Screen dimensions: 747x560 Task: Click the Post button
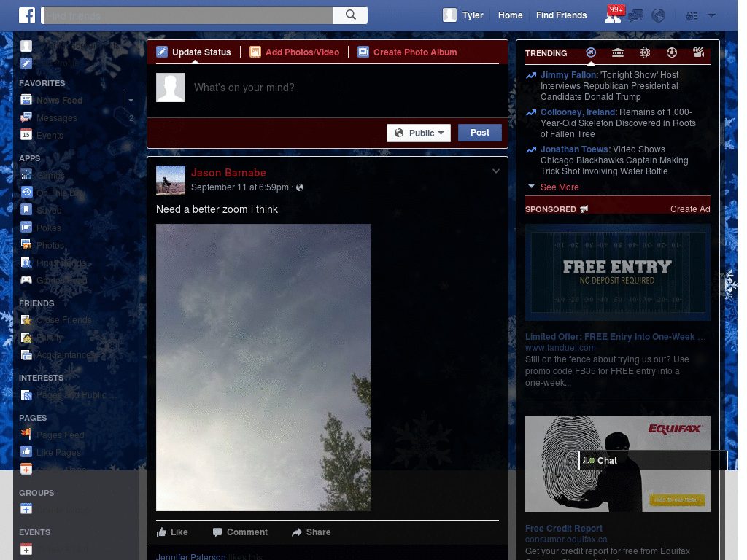tap(479, 133)
